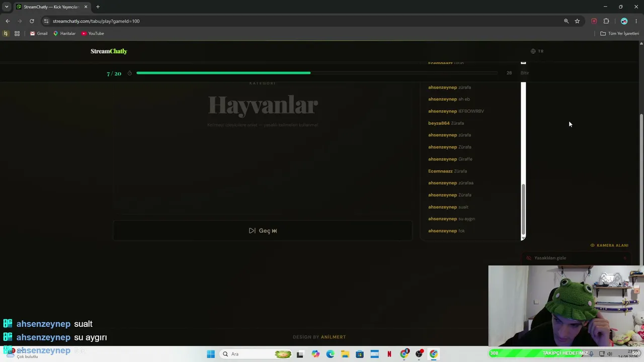Screen dimensions: 644x362
Task: Click the Bitir finish button
Action: coord(525,73)
